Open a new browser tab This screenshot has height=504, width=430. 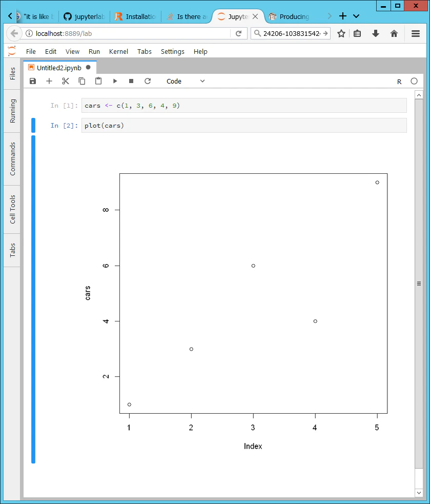342,16
